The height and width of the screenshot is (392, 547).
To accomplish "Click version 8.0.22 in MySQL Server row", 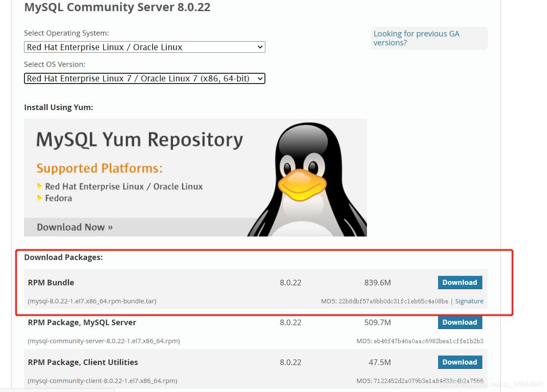I will pyautogui.click(x=291, y=323).
